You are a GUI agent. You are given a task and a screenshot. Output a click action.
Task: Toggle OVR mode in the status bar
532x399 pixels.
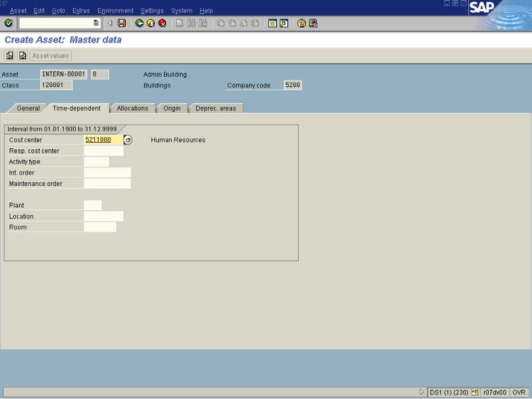(x=520, y=392)
